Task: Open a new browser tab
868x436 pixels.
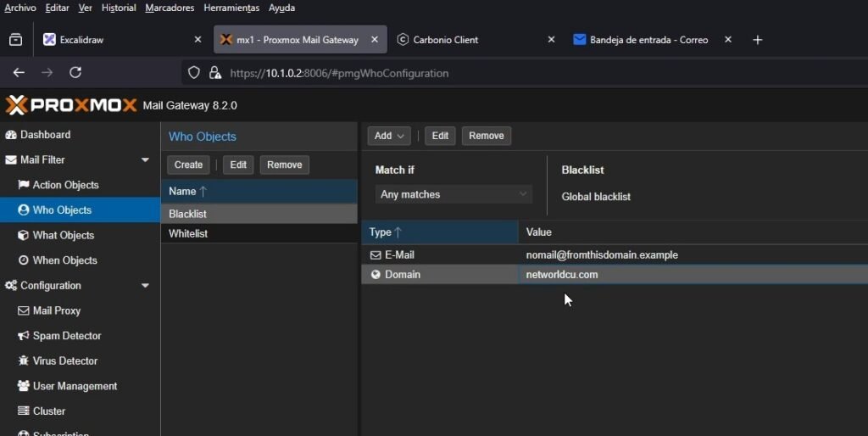Action: (x=758, y=40)
